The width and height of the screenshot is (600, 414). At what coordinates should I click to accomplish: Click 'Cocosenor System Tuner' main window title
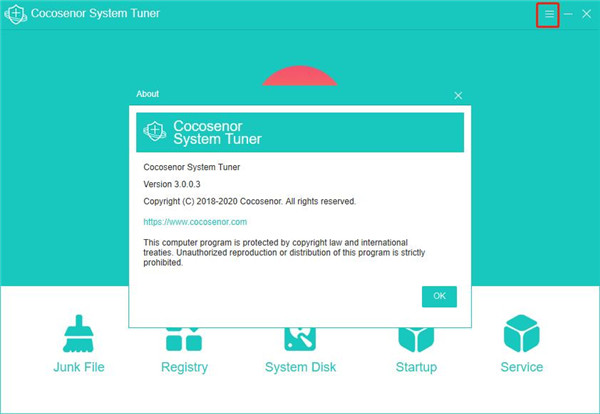click(x=95, y=13)
